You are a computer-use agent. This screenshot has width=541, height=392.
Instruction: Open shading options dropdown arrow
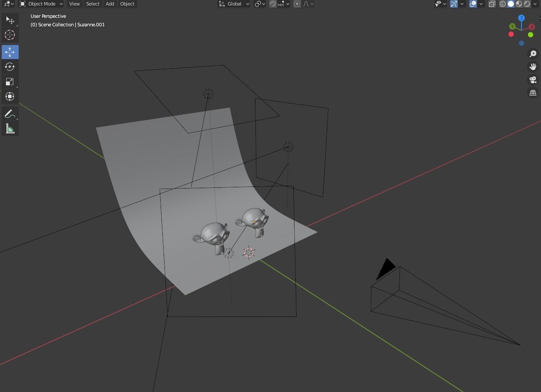[535, 4]
